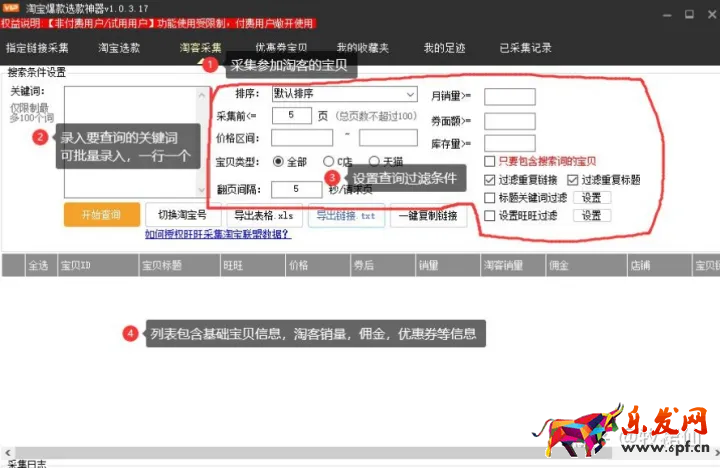Viewport: 720px width, 468px height.
Task: Select the 天猫 radio button
Action: coord(374,161)
